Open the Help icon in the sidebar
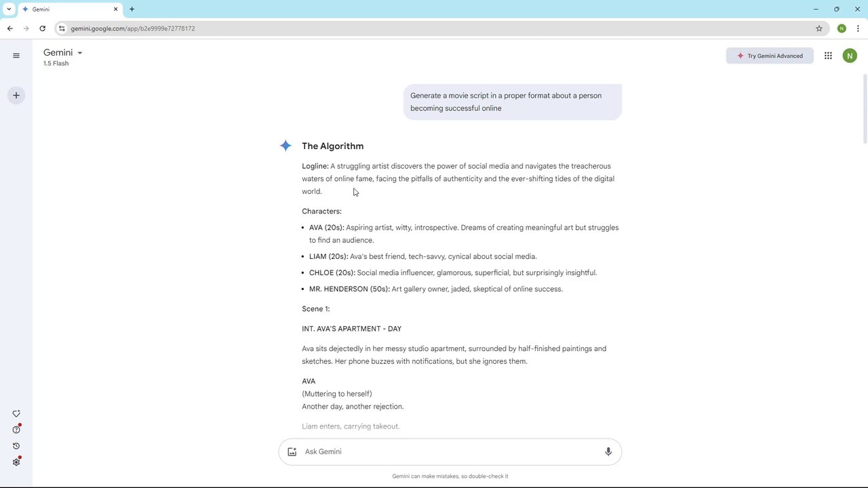This screenshot has height=488, width=868. [16, 430]
